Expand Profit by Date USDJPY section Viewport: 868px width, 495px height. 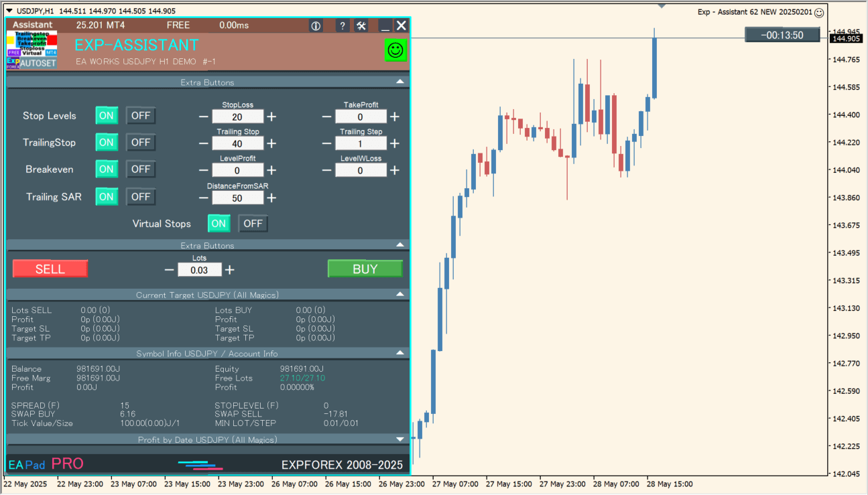click(x=400, y=439)
